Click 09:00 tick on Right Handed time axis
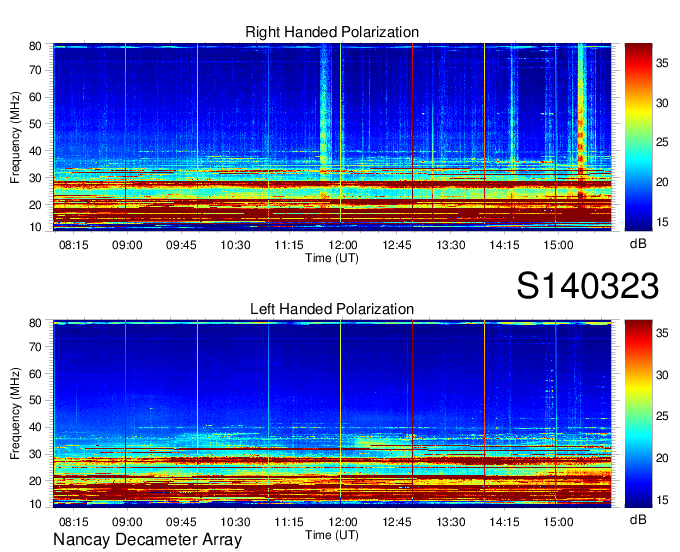The width and height of the screenshot is (680, 552). 127,245
